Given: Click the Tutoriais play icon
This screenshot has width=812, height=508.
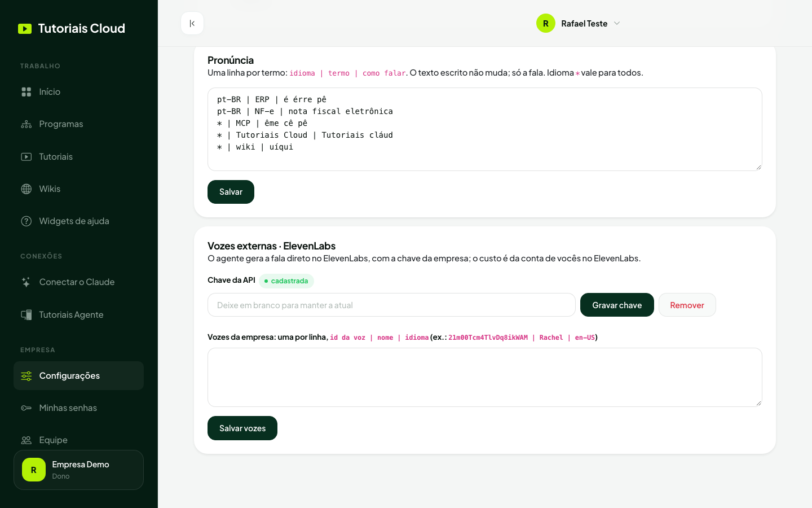Looking at the screenshot, I should (x=27, y=157).
